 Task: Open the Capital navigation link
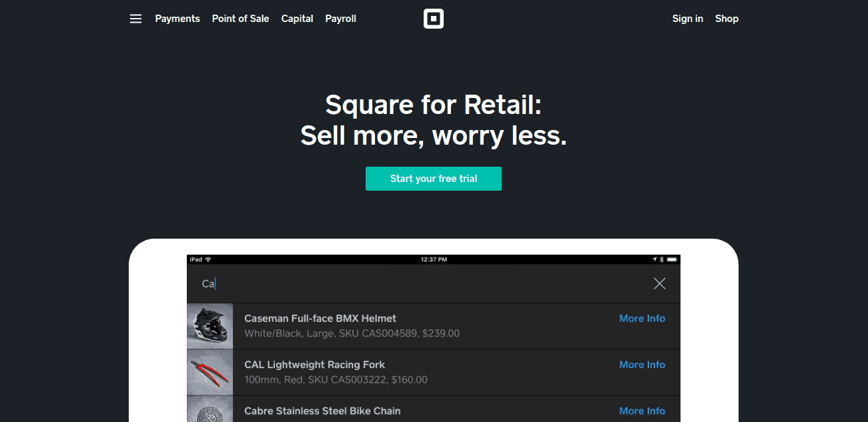tap(297, 19)
